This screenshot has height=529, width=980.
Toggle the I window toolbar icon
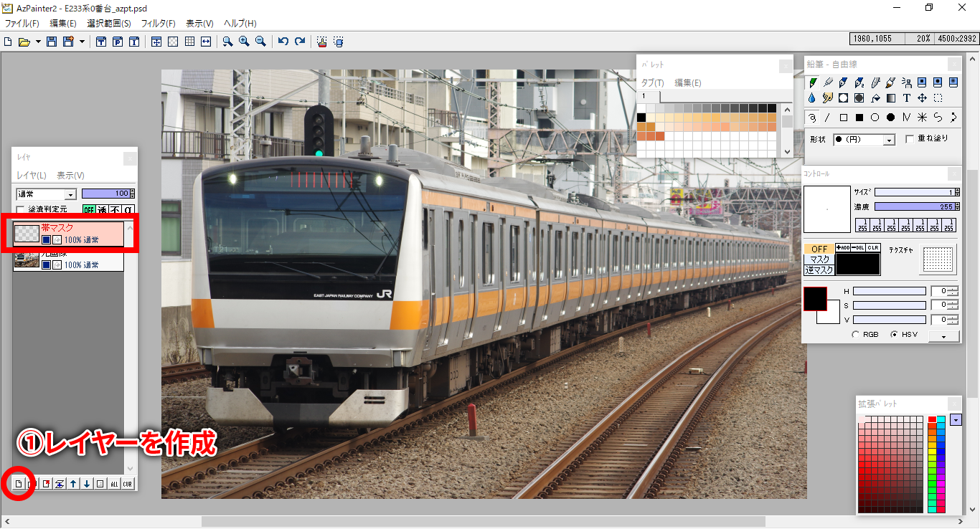(134, 42)
